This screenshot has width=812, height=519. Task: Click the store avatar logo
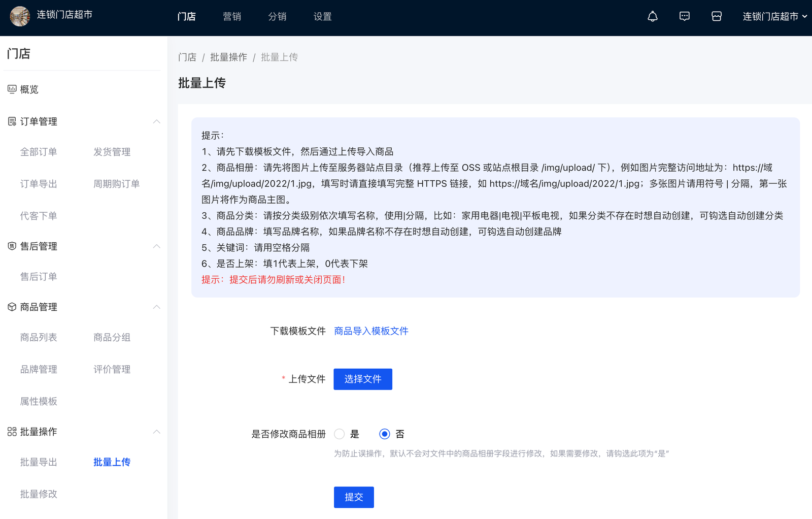pyautogui.click(x=20, y=16)
